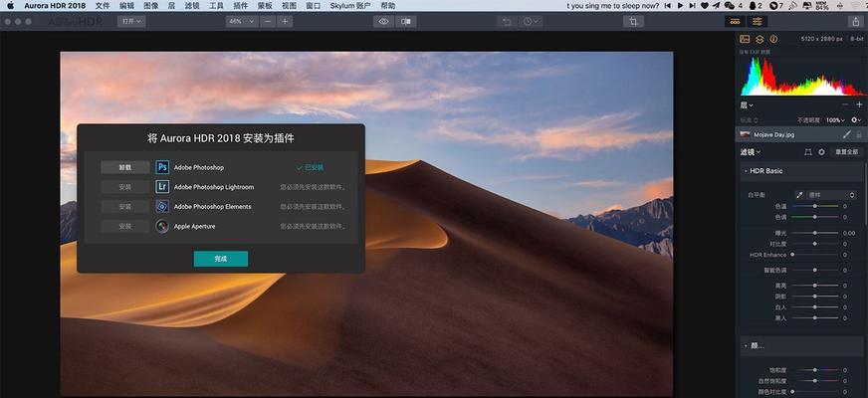Click zoom out minus button
Image resolution: width=868 pixels, height=398 pixels.
coord(268,22)
